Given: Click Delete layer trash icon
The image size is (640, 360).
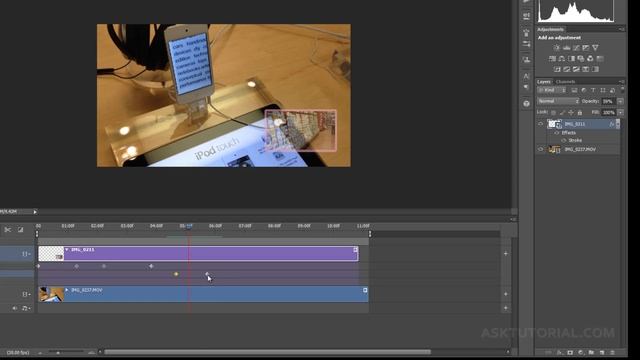Looking at the screenshot, I should pos(612,352).
